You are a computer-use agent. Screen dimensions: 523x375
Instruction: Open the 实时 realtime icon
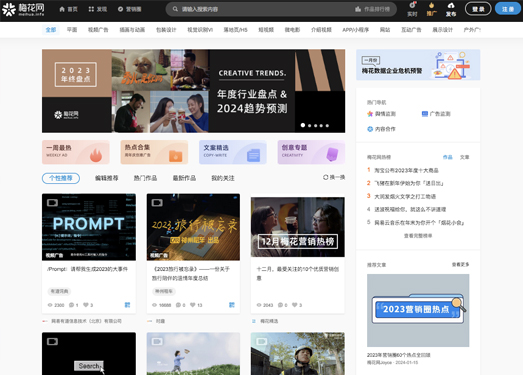coord(412,9)
